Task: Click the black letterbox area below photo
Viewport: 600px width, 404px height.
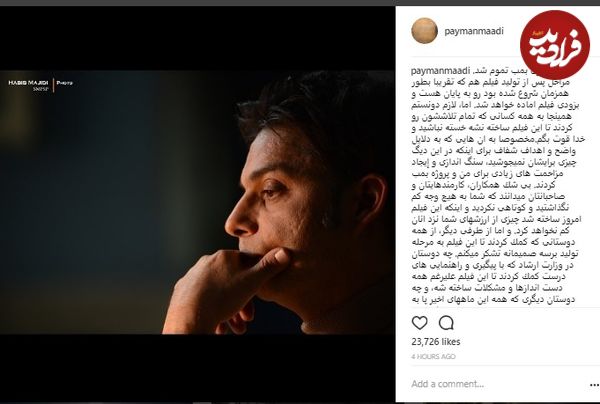Action: point(197,368)
